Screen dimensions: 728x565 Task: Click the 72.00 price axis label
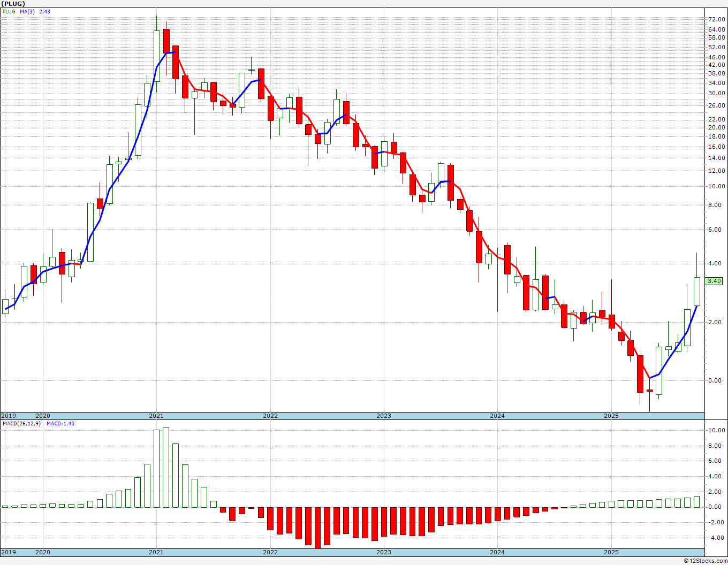click(716, 19)
